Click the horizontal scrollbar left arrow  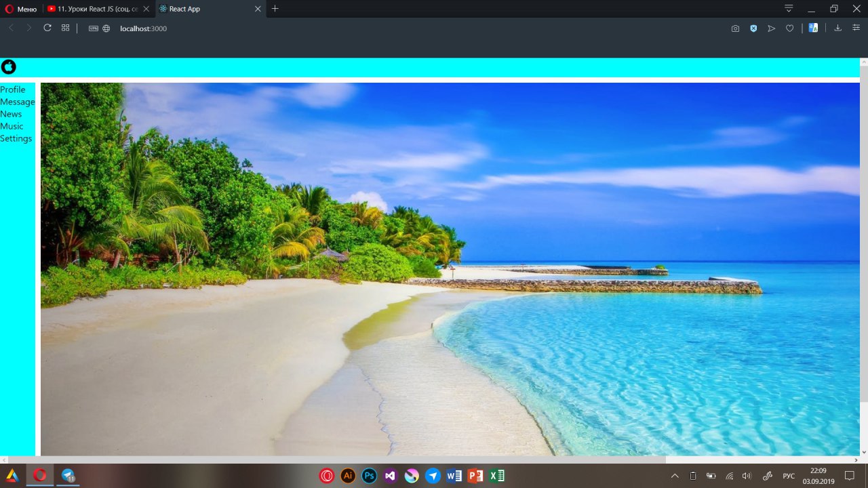5,460
